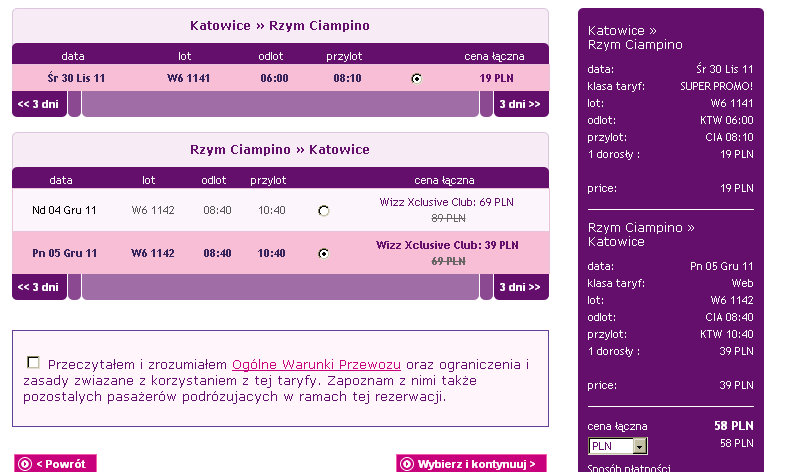Click the date Śr 30 Lis 11 in table
788x472 pixels.
pyautogui.click(x=76, y=78)
